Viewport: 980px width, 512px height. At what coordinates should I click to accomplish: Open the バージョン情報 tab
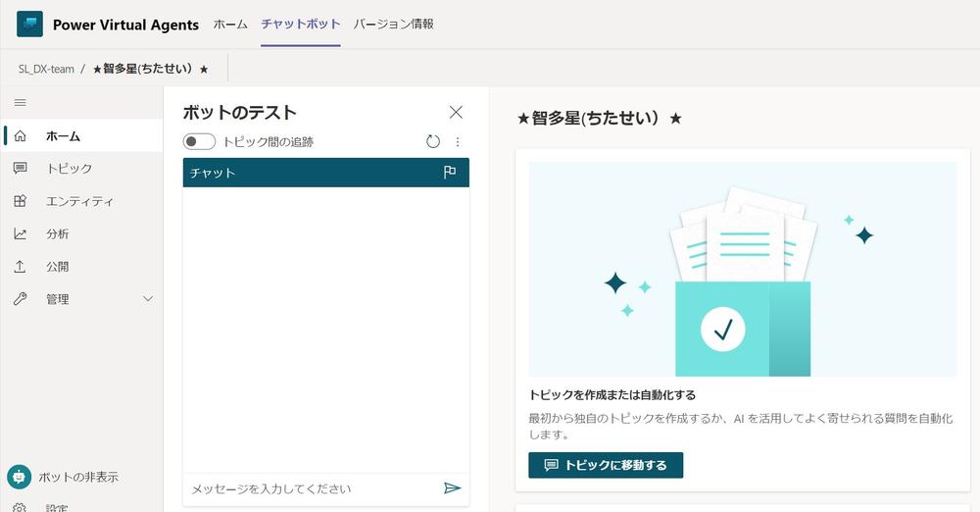pos(394,25)
